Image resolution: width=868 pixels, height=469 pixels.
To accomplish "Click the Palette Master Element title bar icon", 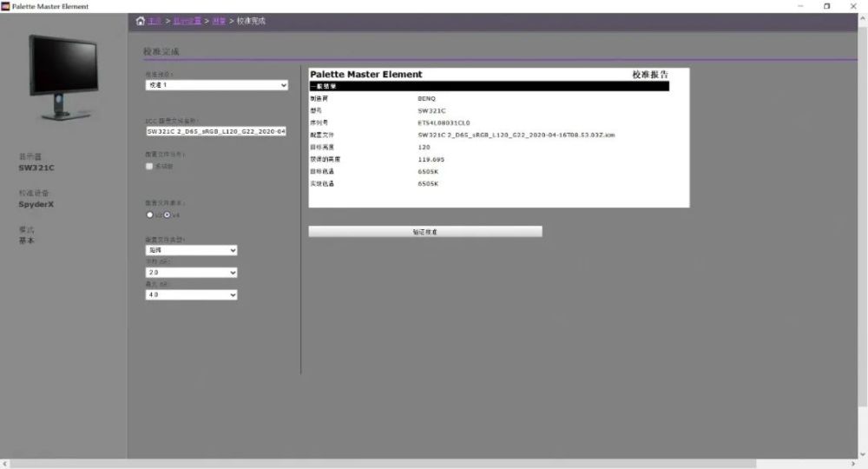I will [x=5, y=6].
